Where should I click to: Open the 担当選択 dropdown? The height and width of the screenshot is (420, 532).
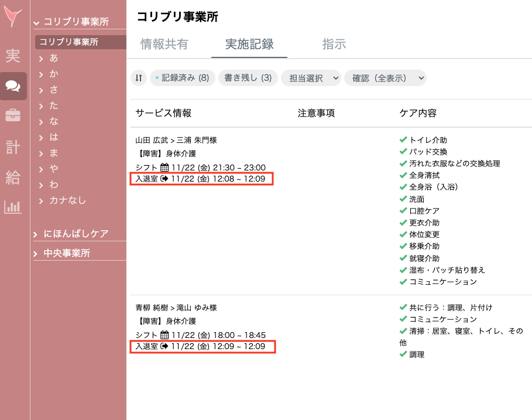[x=311, y=78]
